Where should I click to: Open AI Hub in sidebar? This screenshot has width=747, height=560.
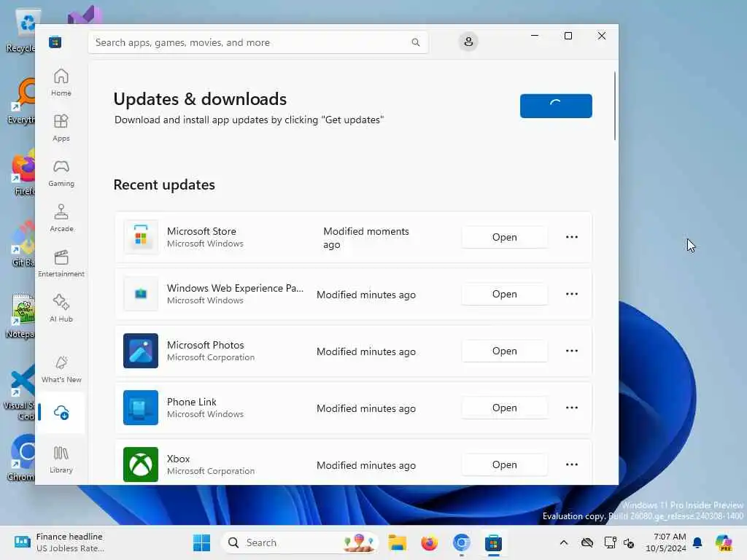[x=61, y=308]
